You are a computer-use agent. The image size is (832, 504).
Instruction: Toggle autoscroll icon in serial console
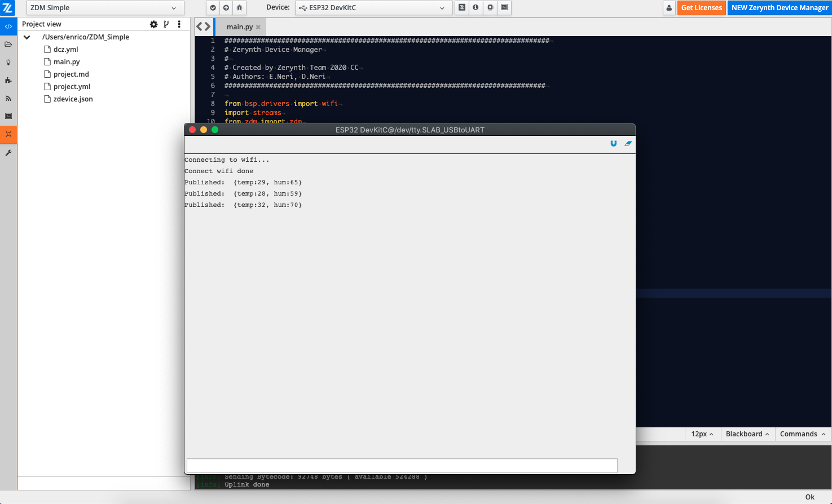click(614, 144)
